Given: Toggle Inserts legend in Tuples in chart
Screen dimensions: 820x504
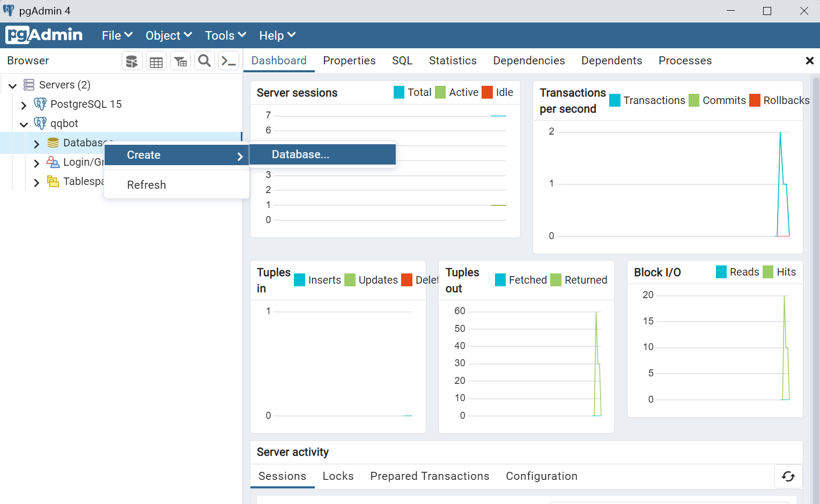Looking at the screenshot, I should click(317, 280).
